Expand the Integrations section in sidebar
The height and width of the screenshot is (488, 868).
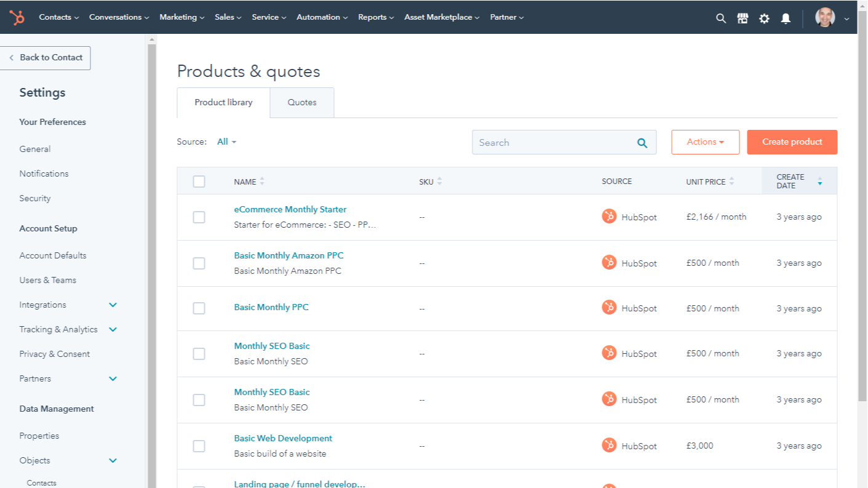pyautogui.click(x=113, y=305)
